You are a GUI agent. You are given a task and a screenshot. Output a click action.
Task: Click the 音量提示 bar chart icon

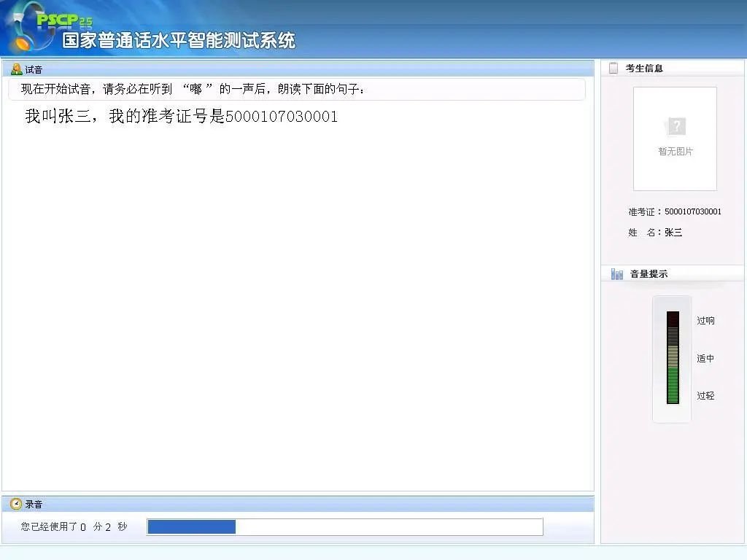[x=617, y=274]
